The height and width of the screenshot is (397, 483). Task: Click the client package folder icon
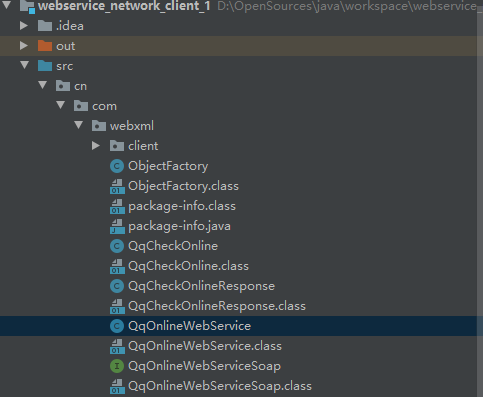pos(117,146)
